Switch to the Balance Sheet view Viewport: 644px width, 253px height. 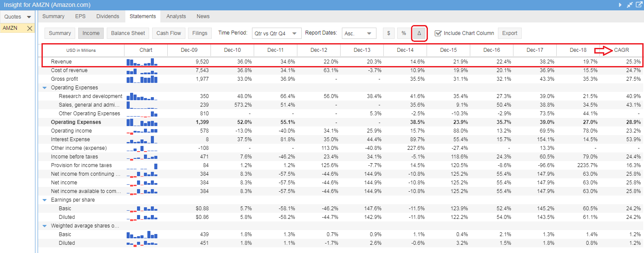tap(128, 33)
